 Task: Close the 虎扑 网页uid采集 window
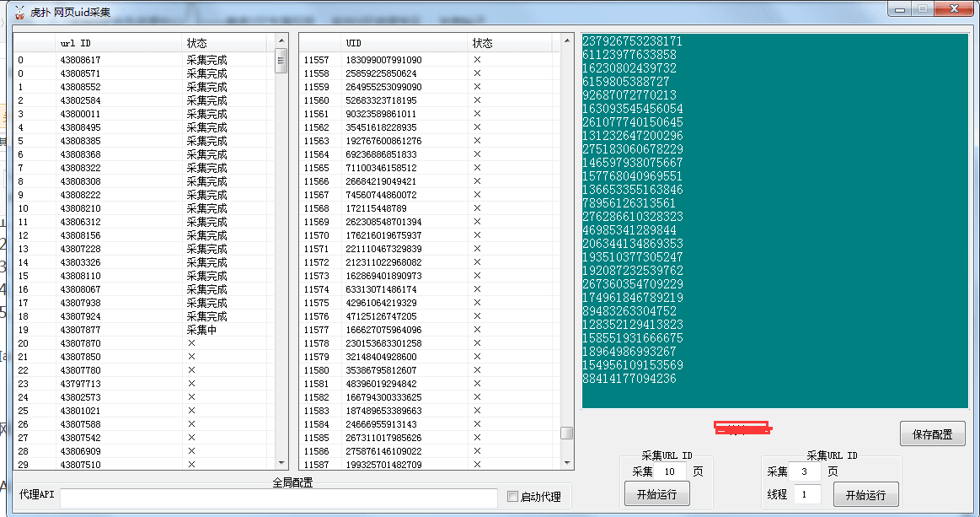pos(954,9)
